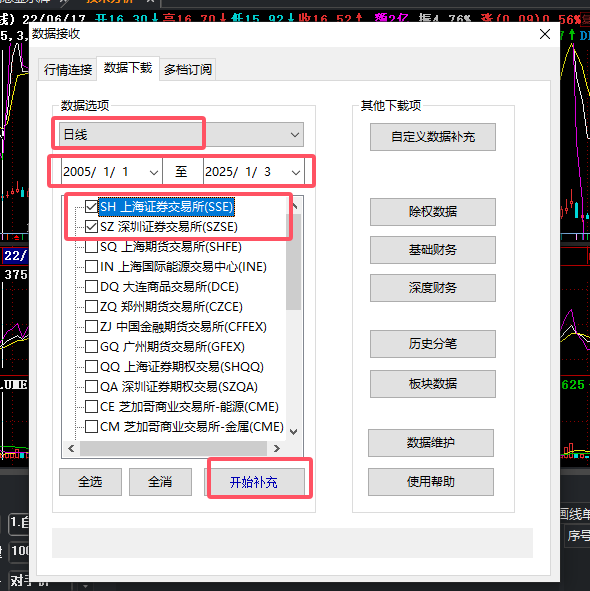Click the exchange list vertical scrollbar thumb
This screenshot has height=591, width=590.
point(294,262)
